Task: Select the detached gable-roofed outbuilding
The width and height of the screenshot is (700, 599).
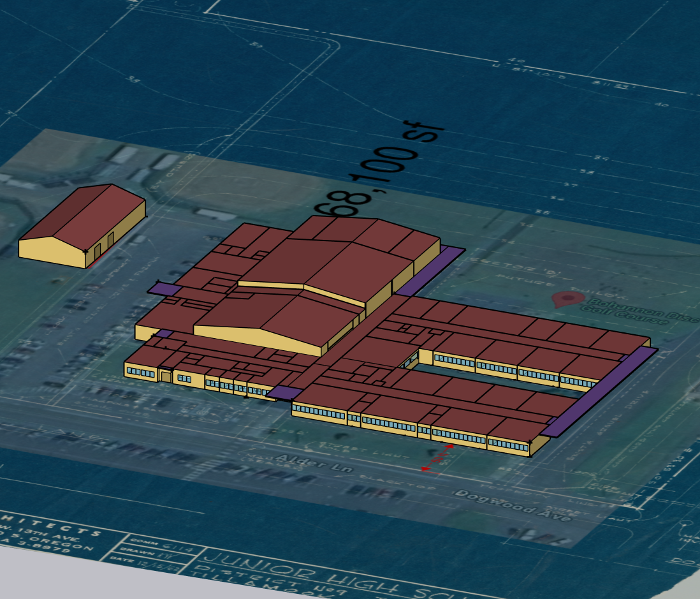Action: (x=83, y=226)
